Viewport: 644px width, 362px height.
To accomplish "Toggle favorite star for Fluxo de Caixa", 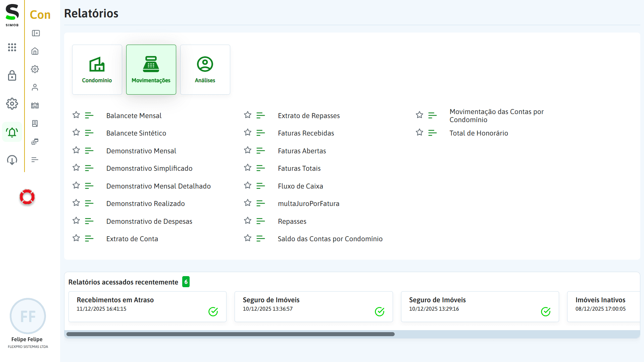I will click(x=248, y=186).
